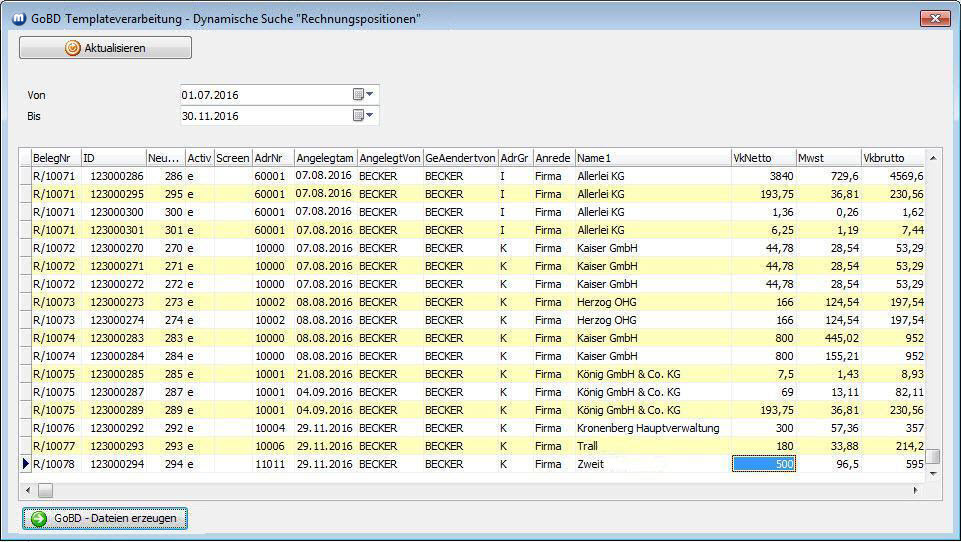Click the Aktualisieren refresh button
The width and height of the screenshot is (961, 542).
point(105,48)
